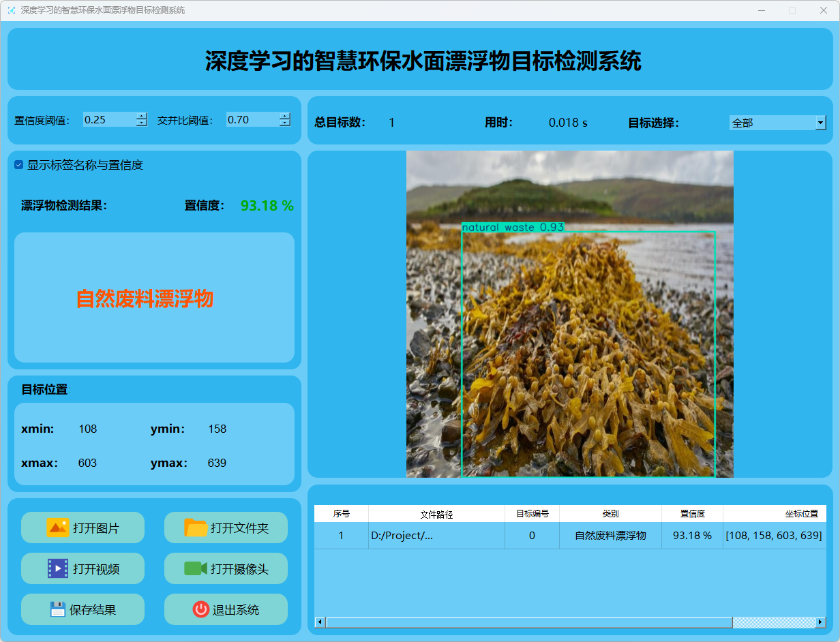Click the confidence threshold input field 0.25
Screen dimensions: 840x642
click(x=108, y=120)
